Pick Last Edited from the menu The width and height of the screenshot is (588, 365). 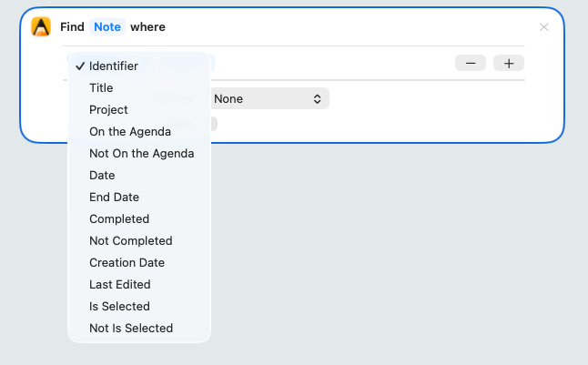(x=119, y=284)
